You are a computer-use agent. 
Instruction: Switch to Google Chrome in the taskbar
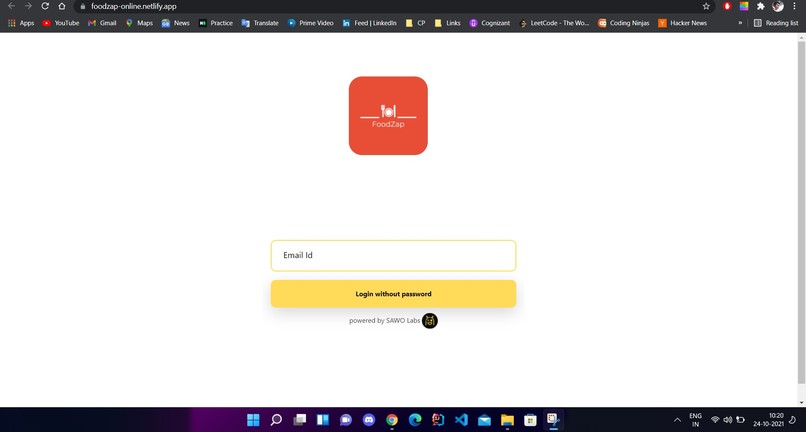point(392,420)
